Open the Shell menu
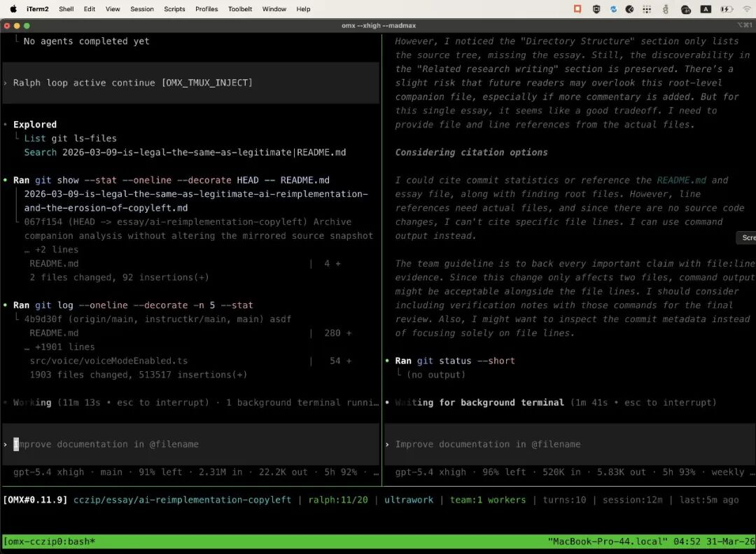756x554 pixels. pyautogui.click(x=66, y=9)
